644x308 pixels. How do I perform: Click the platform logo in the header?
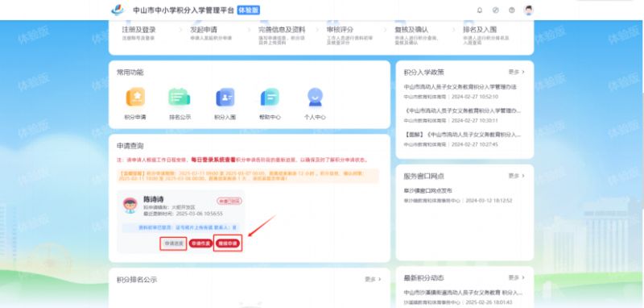click(118, 10)
